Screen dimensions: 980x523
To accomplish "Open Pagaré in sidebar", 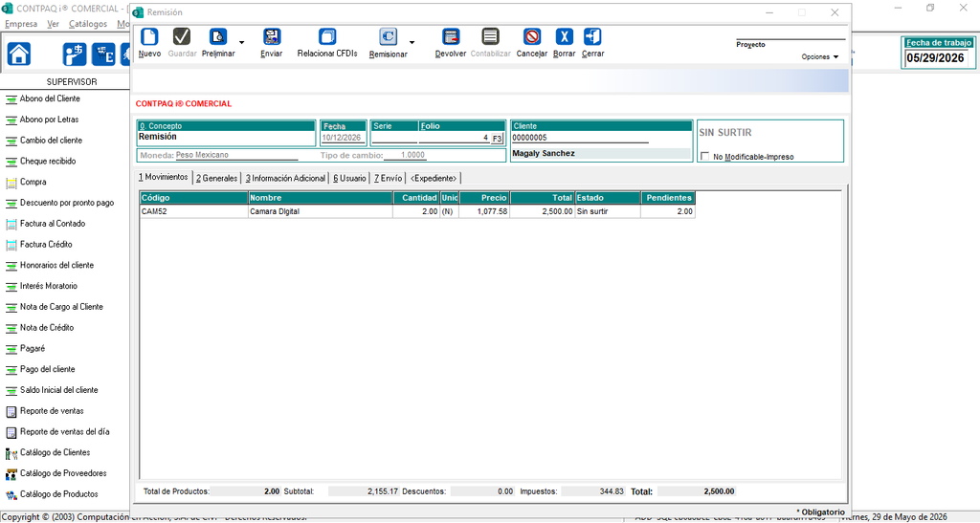I will click(x=32, y=348).
